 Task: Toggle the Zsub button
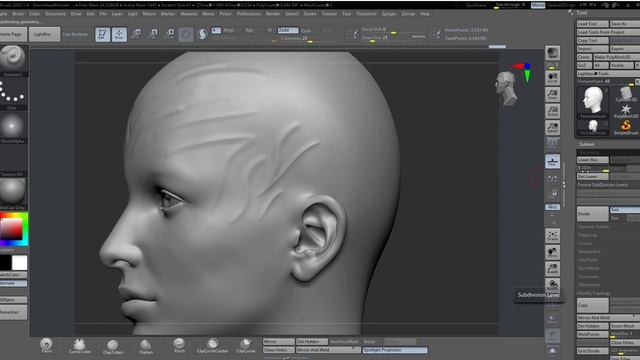tap(306, 30)
